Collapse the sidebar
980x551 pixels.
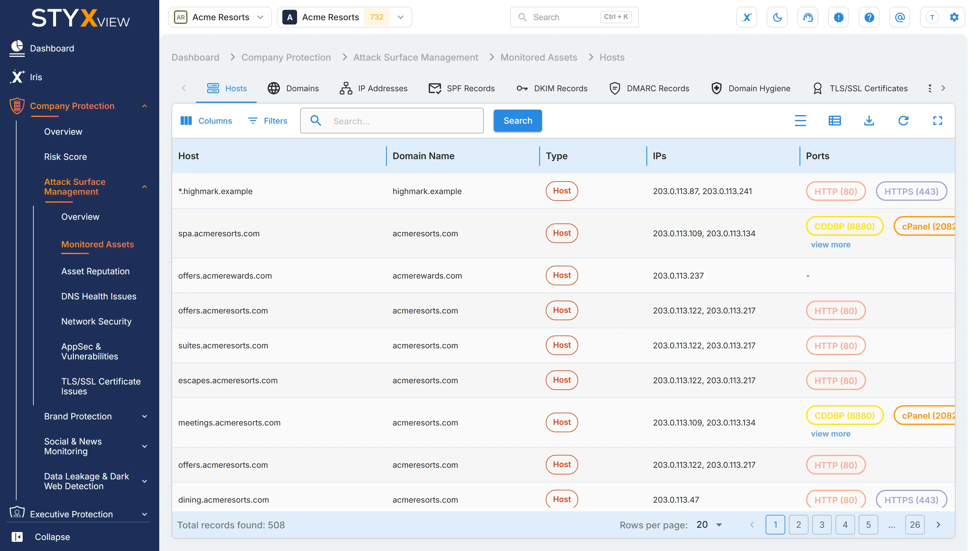40,537
